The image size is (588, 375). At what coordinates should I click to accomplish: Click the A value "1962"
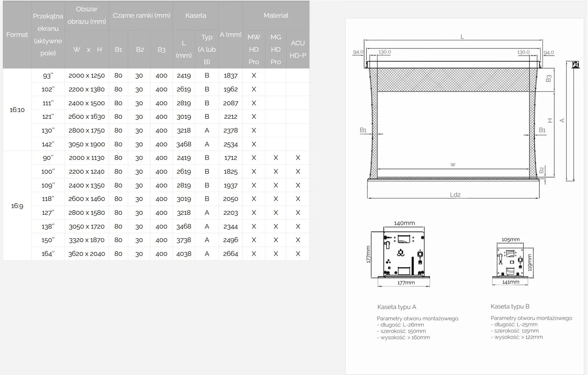click(x=231, y=89)
